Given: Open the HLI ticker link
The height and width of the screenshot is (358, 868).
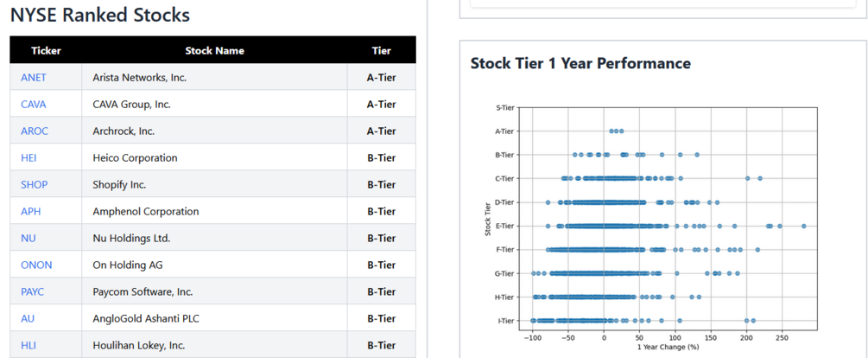Looking at the screenshot, I should click(28, 346).
